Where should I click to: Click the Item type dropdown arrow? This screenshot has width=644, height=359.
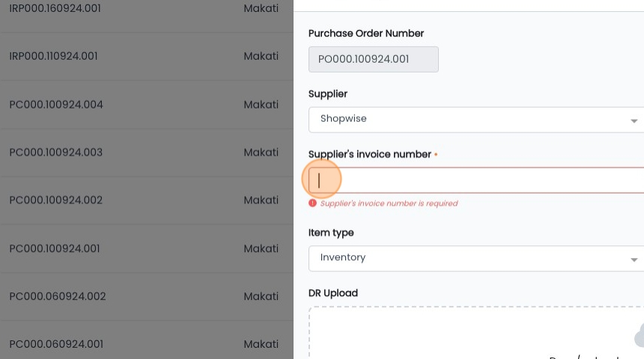coord(634,260)
